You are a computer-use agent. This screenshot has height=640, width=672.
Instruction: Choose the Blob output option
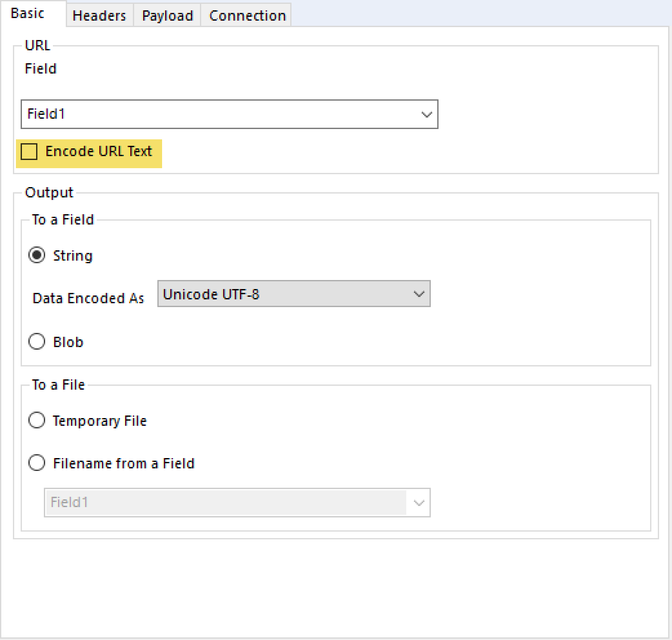pos(37,342)
